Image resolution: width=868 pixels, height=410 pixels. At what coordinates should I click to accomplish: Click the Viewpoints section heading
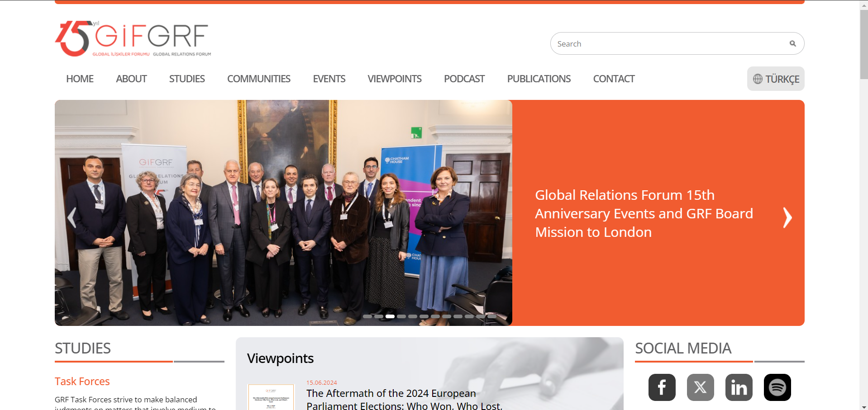click(280, 358)
